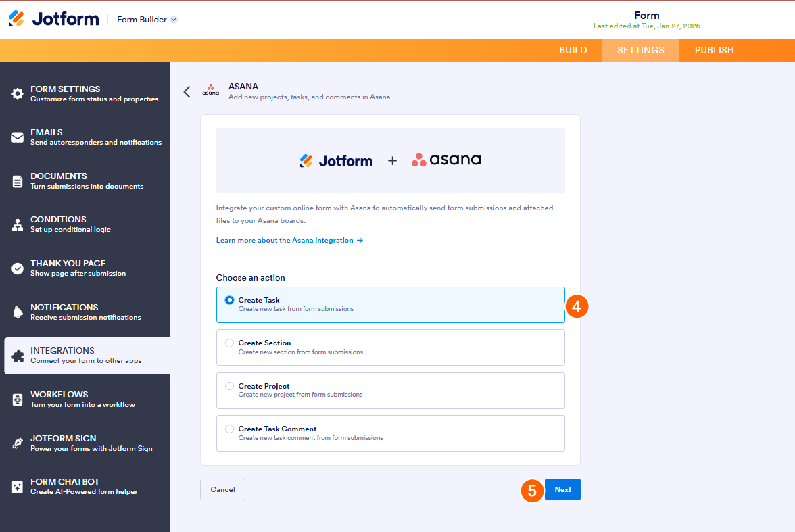Click the Jotform Sign pen icon
The width and height of the screenshot is (795, 532).
point(16,443)
